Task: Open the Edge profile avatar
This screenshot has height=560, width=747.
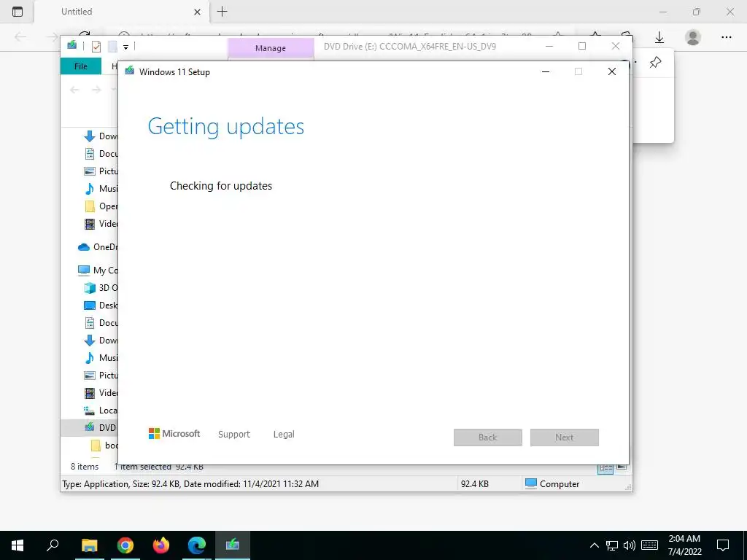Action: point(693,37)
